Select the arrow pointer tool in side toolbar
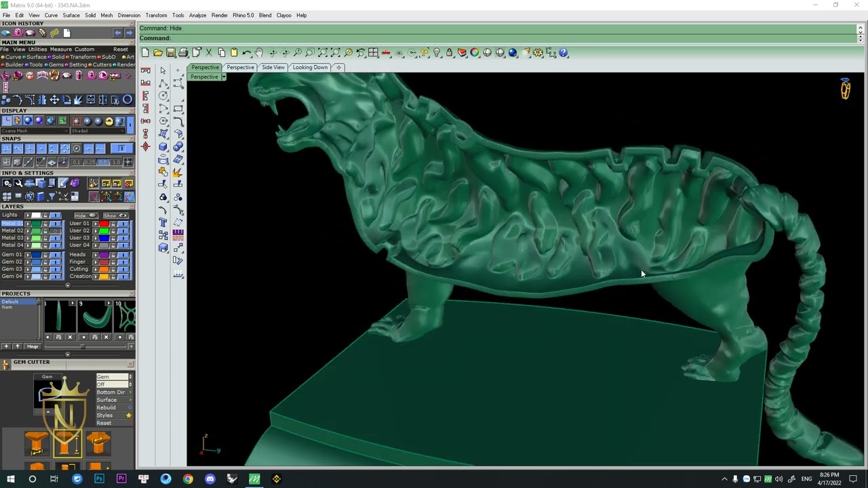 (x=163, y=70)
